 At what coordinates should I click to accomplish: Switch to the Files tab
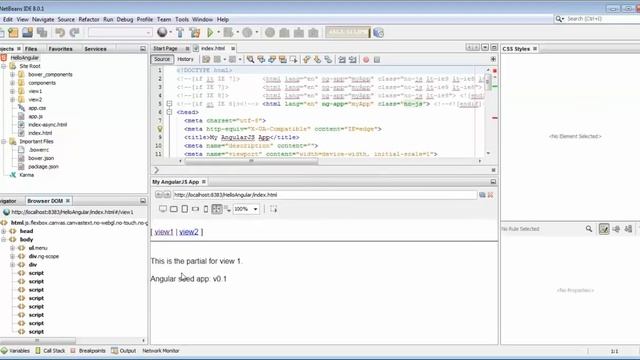[31, 49]
